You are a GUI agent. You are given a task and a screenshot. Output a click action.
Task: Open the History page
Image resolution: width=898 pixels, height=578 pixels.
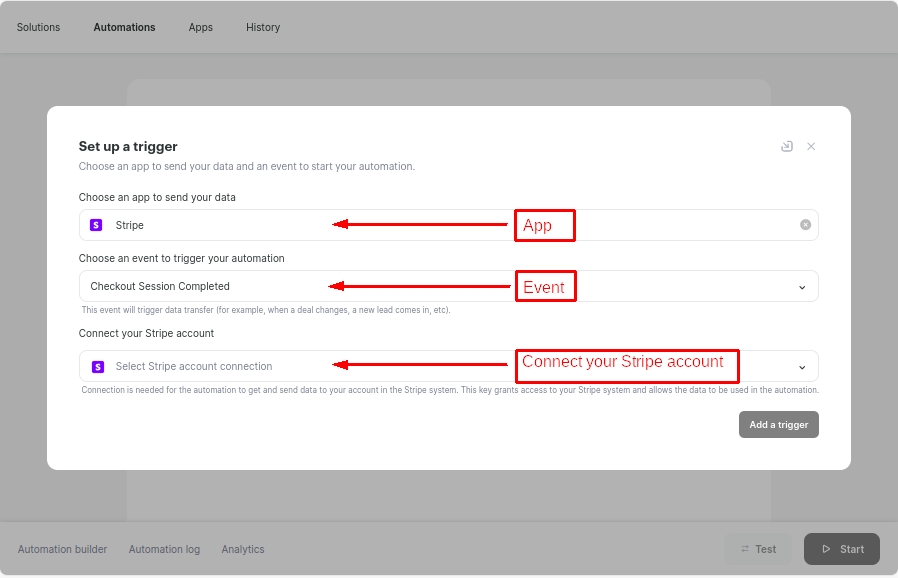click(263, 27)
